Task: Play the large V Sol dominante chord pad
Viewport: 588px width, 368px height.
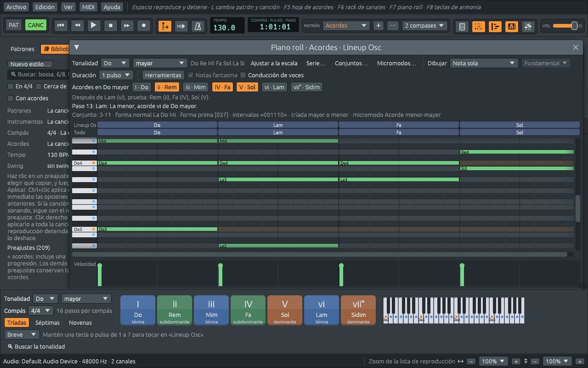Action: [x=285, y=310]
